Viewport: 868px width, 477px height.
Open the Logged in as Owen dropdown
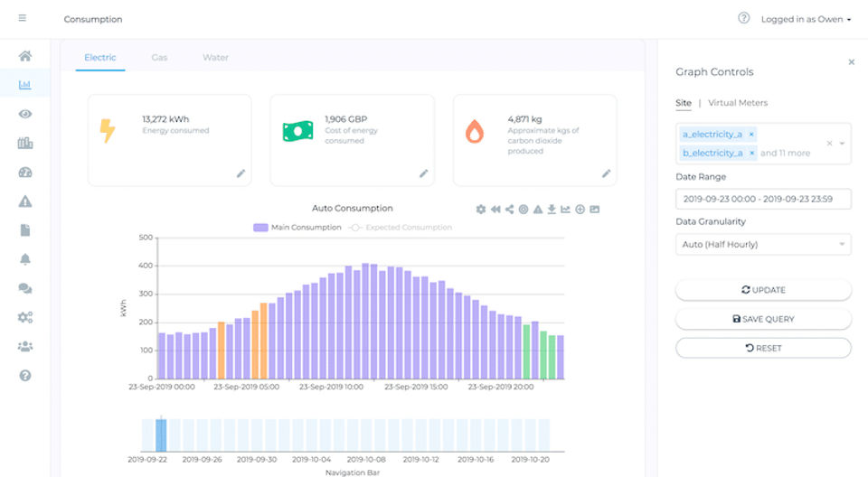(x=806, y=19)
